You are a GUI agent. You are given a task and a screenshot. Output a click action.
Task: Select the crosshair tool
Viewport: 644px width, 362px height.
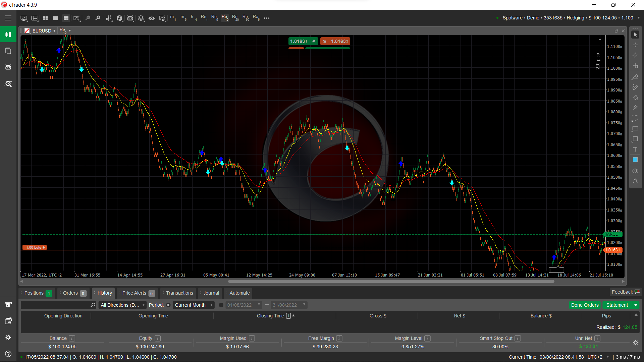pyautogui.click(x=635, y=45)
